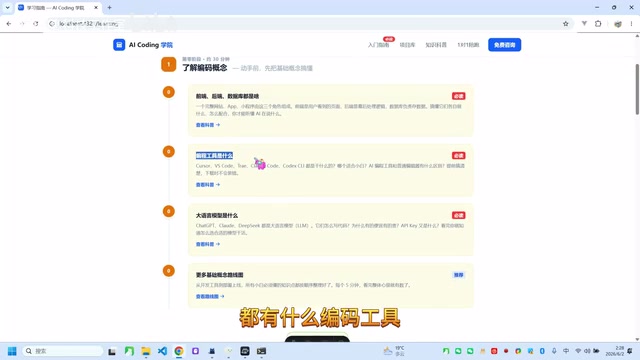Open 查看科普 link in 前端、后端、数据库 card
The width and height of the screenshot is (640, 360).
coord(208,125)
